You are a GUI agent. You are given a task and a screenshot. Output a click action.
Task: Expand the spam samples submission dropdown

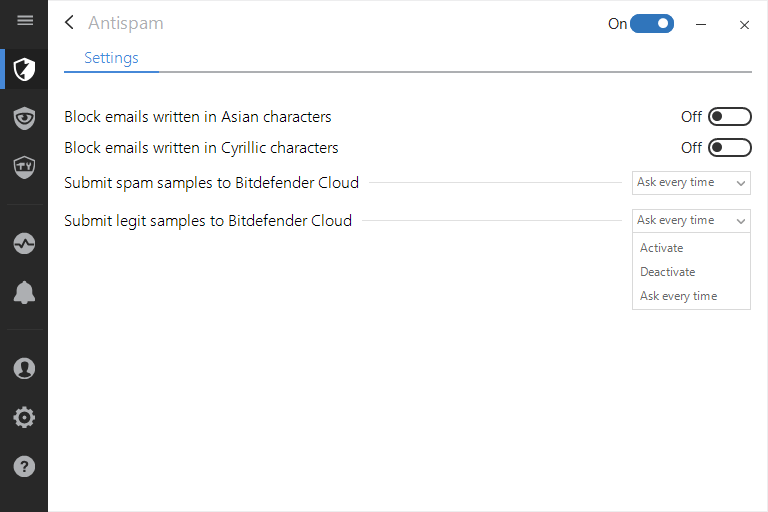point(691,183)
